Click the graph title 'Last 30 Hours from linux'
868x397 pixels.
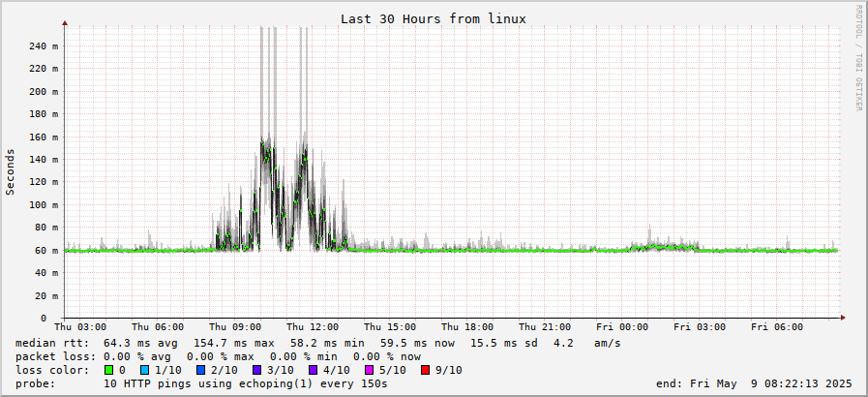coord(433,18)
